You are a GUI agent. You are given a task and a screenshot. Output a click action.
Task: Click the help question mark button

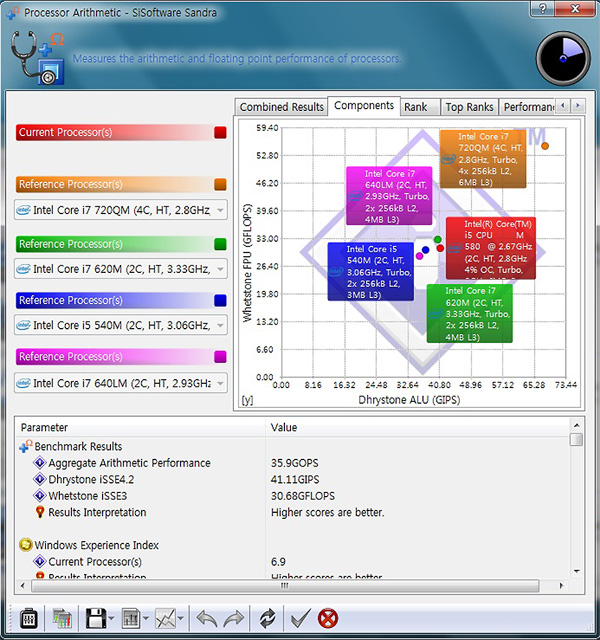click(543, 8)
